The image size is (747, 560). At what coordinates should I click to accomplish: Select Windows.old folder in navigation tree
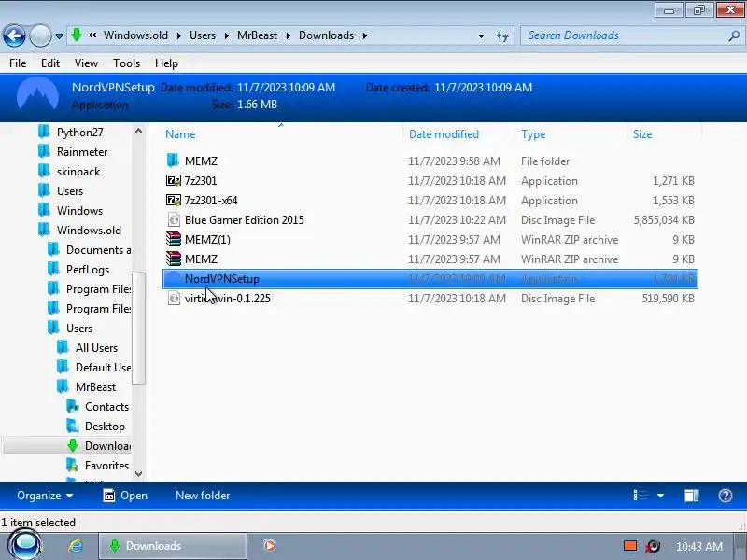[89, 231]
